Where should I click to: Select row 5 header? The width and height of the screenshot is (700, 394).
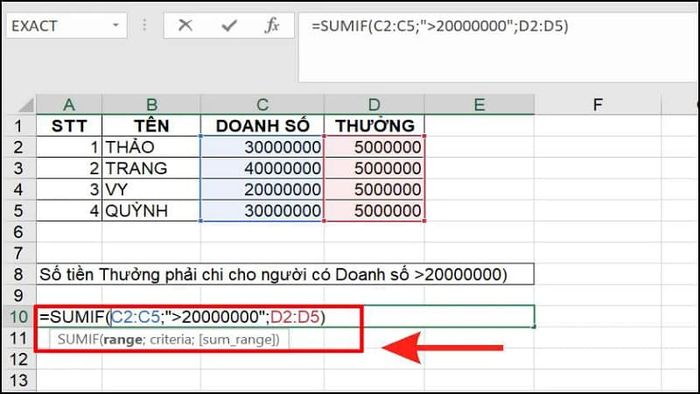[x=18, y=211]
